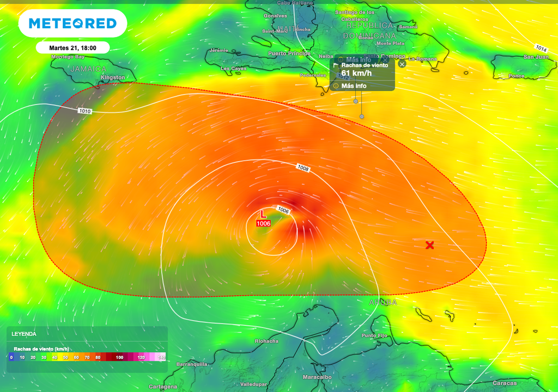Pick the blue 0 km/h legend swatch
558x392 pixels.
click(x=11, y=357)
